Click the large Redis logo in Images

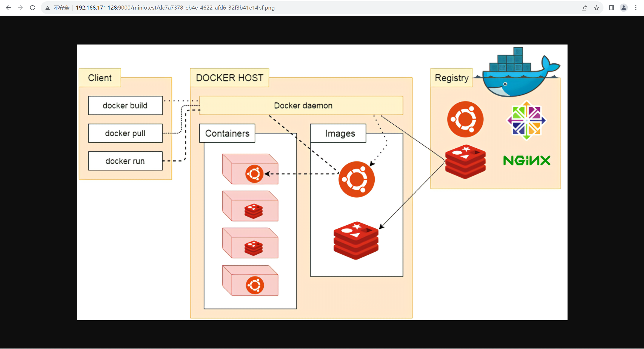[356, 240]
